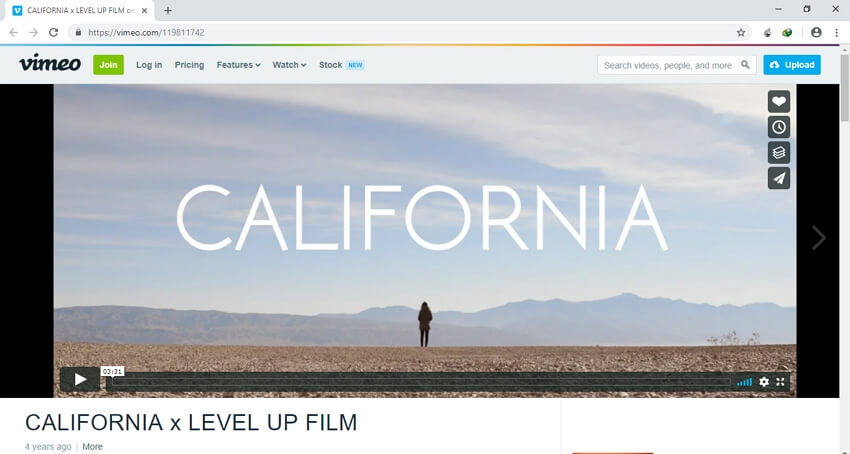The height and width of the screenshot is (454, 850).
Task: Click the Log in link
Action: 149,65
